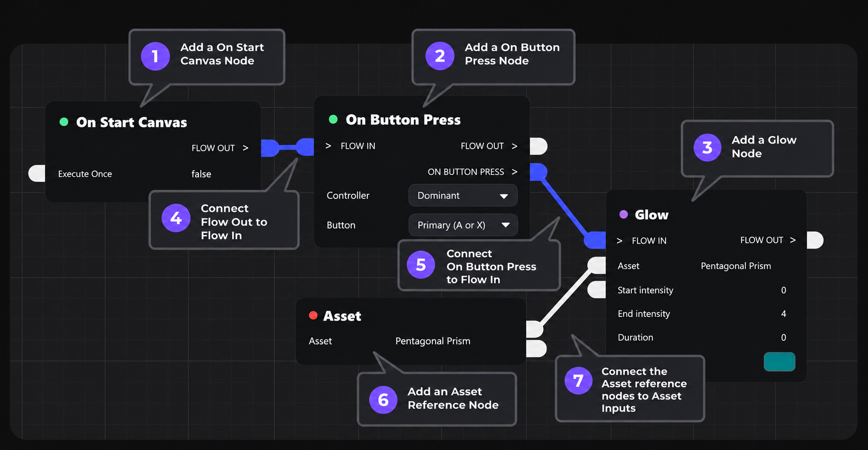Click the purple dot on Glow node
This screenshot has height=450, width=868.
(x=623, y=215)
